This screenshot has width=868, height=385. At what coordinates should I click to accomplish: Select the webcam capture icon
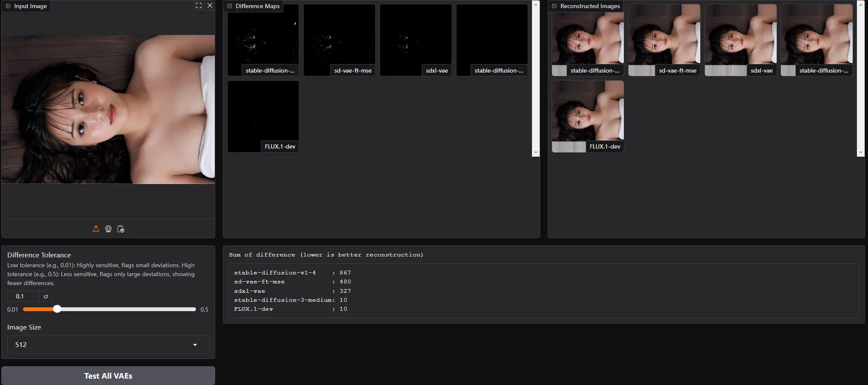108,229
